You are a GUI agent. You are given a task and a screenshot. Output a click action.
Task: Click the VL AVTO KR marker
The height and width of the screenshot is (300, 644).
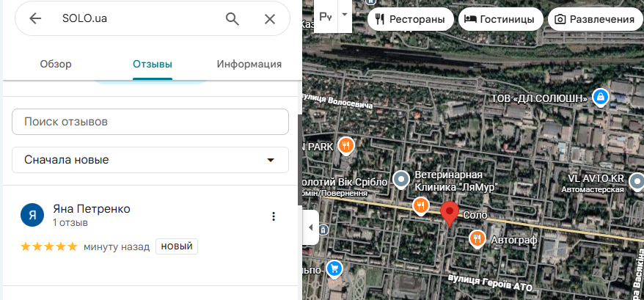pos(637,180)
